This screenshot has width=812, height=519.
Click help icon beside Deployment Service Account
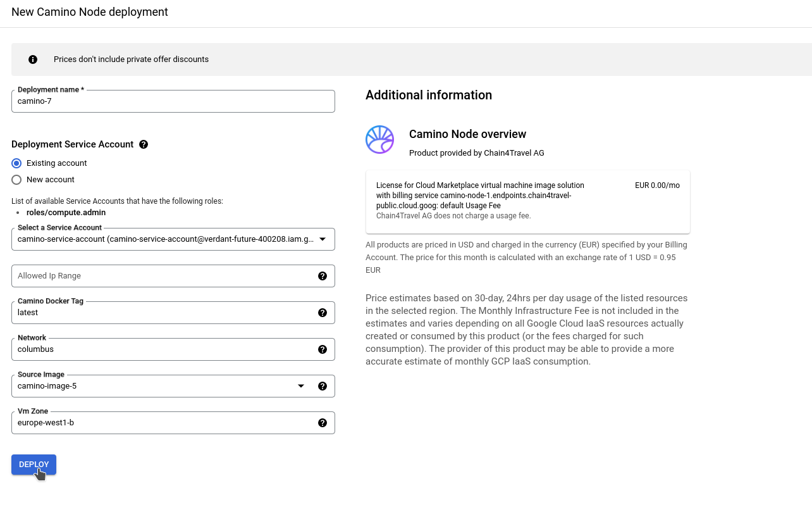tap(144, 144)
